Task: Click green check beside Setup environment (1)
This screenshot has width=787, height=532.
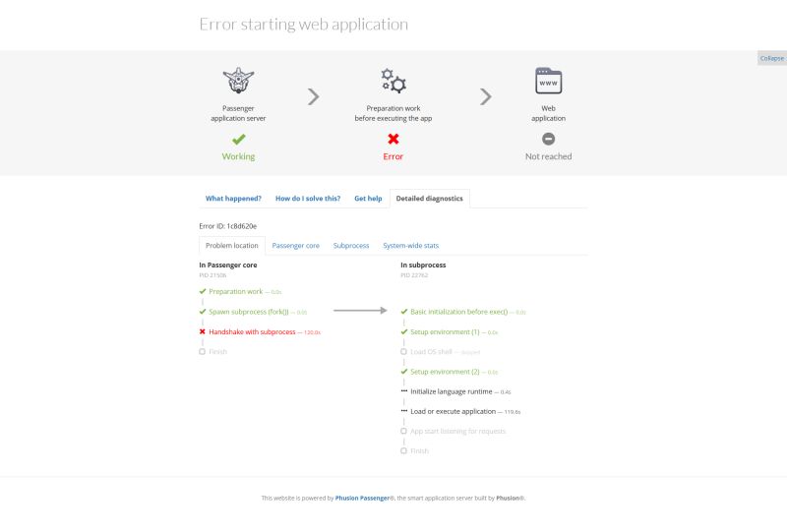Action: [x=404, y=331]
